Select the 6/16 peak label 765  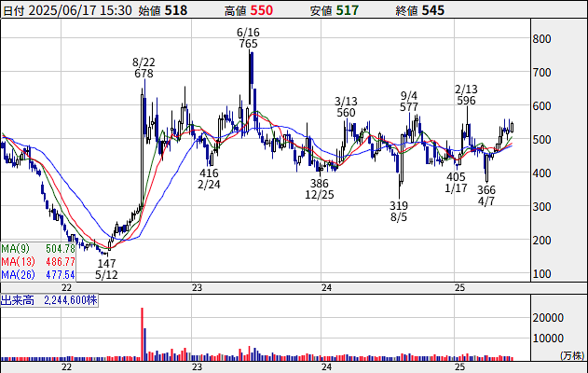pos(248,44)
